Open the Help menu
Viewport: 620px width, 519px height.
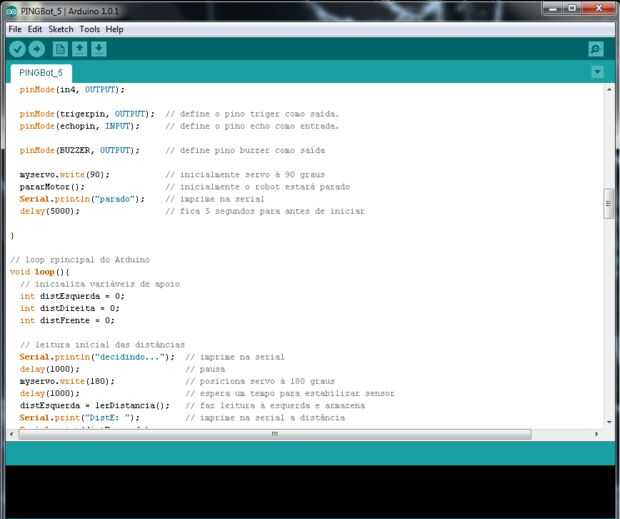point(114,29)
